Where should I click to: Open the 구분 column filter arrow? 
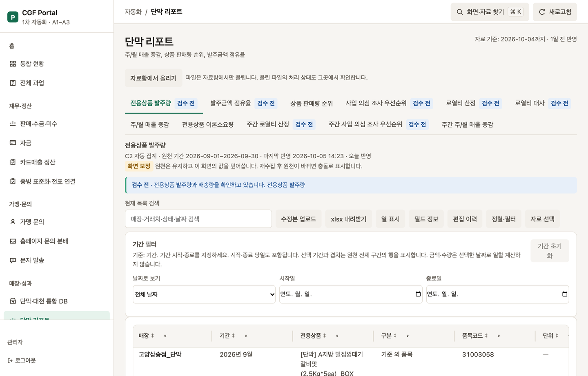click(x=408, y=336)
